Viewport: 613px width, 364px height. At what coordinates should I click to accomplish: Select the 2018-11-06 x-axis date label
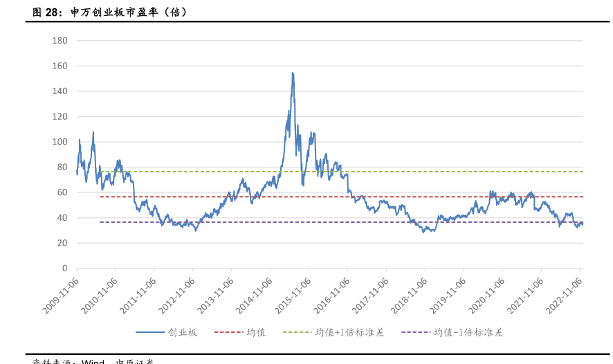(x=410, y=294)
